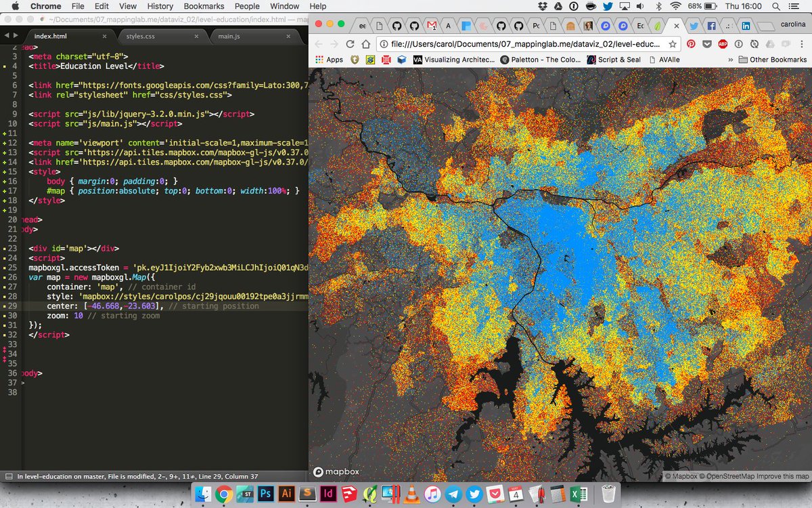The height and width of the screenshot is (508, 812).
Task: Go to next Sublime tab arrow
Action: tap(16, 36)
